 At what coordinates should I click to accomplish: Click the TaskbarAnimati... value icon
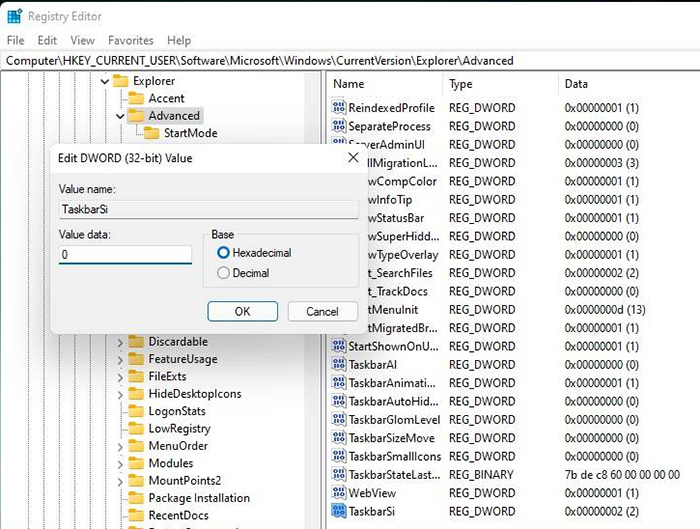click(x=339, y=383)
